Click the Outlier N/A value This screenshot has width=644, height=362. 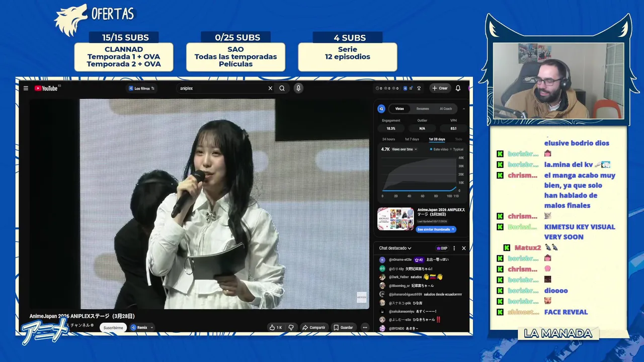[x=422, y=129]
